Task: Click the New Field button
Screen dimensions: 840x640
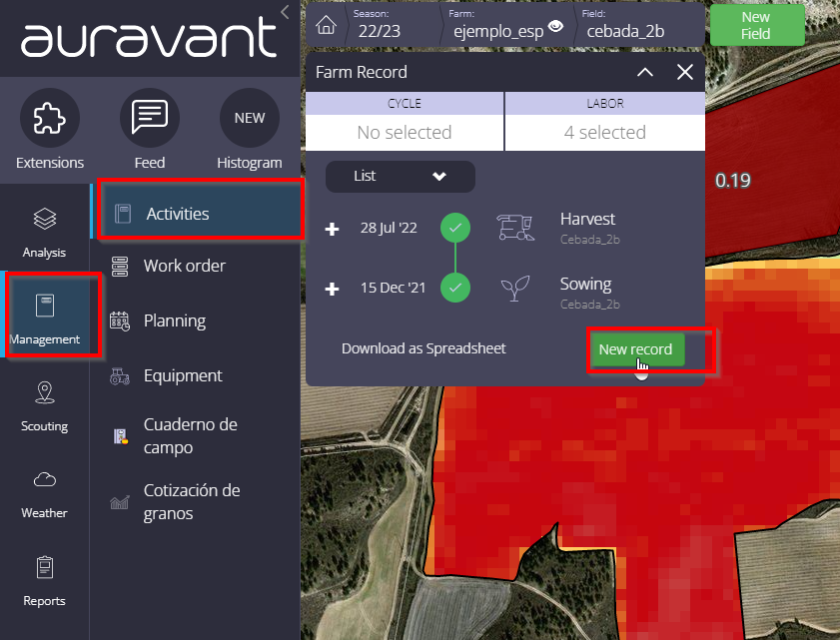Action: pos(756,25)
